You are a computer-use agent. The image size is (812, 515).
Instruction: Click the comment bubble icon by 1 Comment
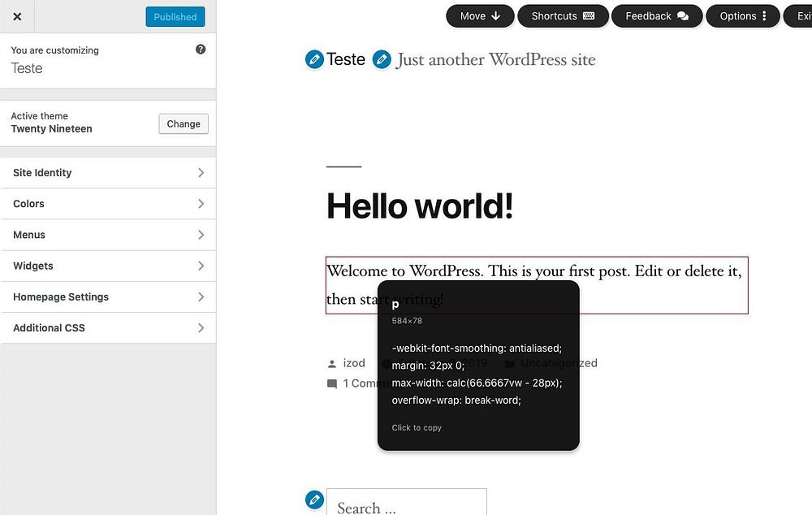[332, 384]
